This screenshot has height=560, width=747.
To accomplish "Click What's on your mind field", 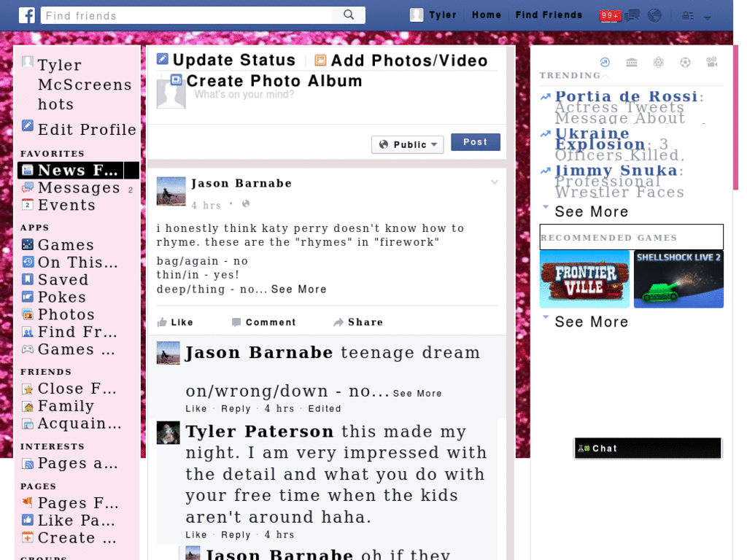I will (244, 94).
